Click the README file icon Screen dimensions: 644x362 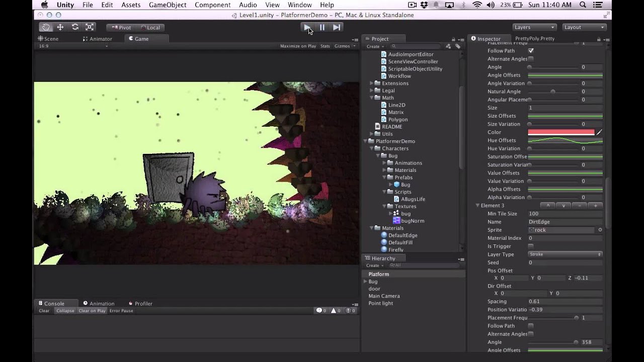click(x=378, y=127)
